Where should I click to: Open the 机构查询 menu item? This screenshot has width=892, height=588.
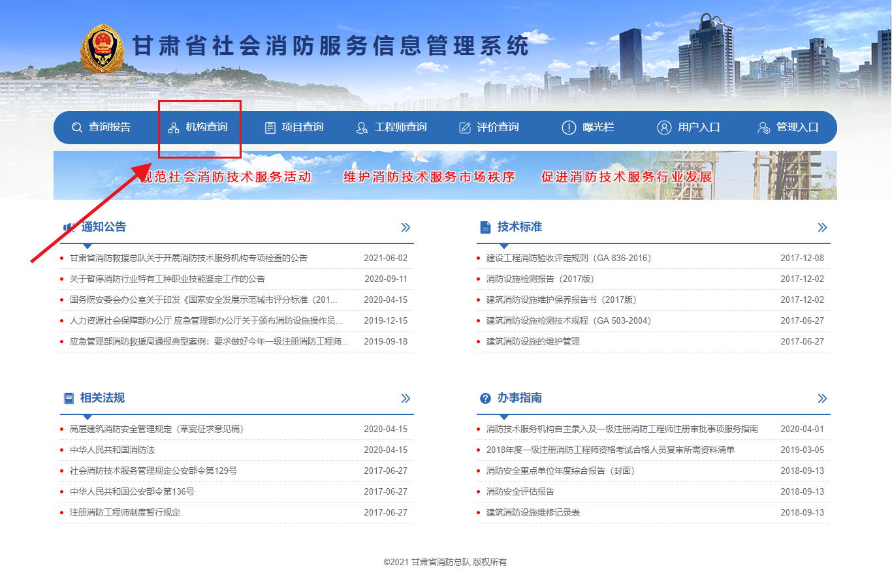coord(206,127)
